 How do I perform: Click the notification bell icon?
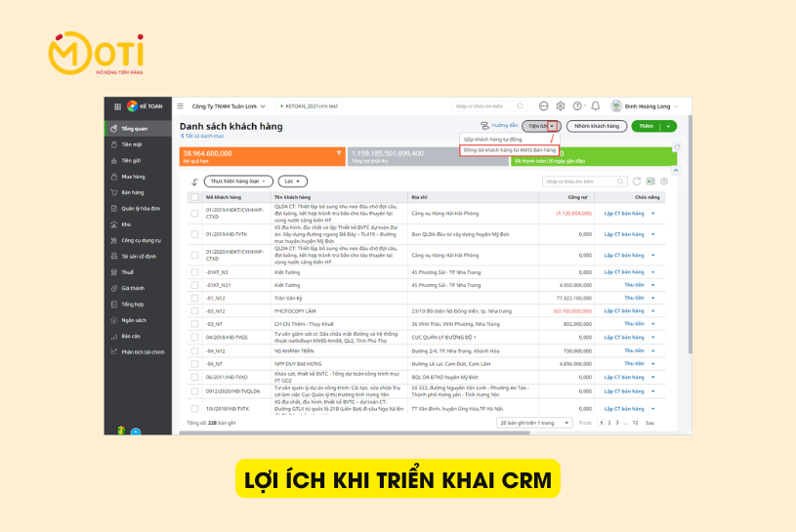click(595, 106)
